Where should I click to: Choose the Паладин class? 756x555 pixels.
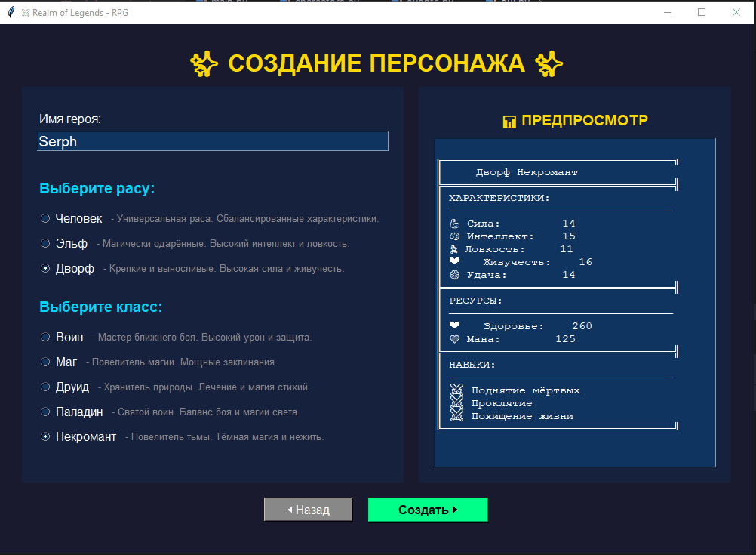(x=45, y=411)
